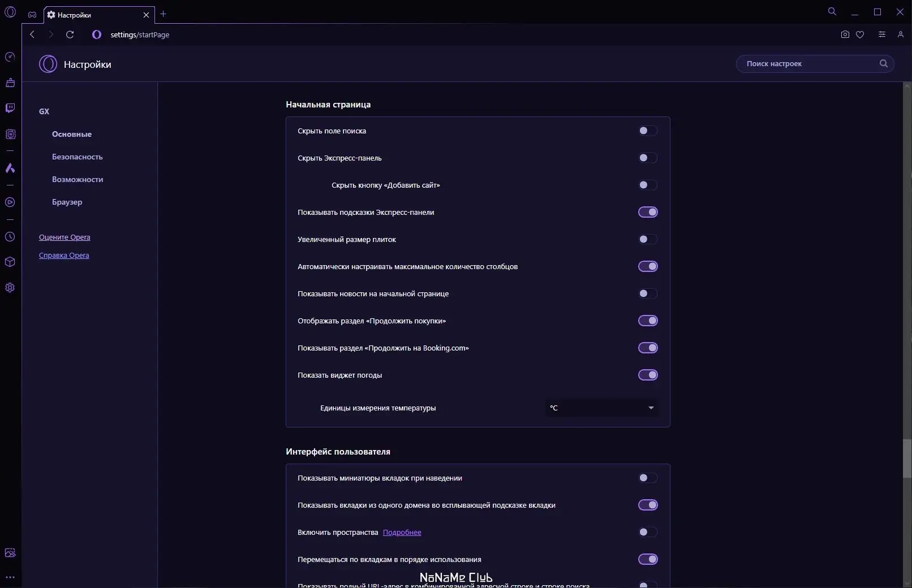Open 'Возможности' settings section
Image resolution: width=912 pixels, height=588 pixels.
[78, 179]
